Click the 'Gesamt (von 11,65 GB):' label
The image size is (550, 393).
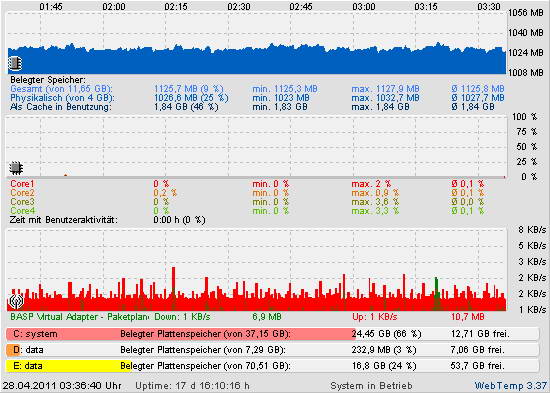tap(61, 89)
